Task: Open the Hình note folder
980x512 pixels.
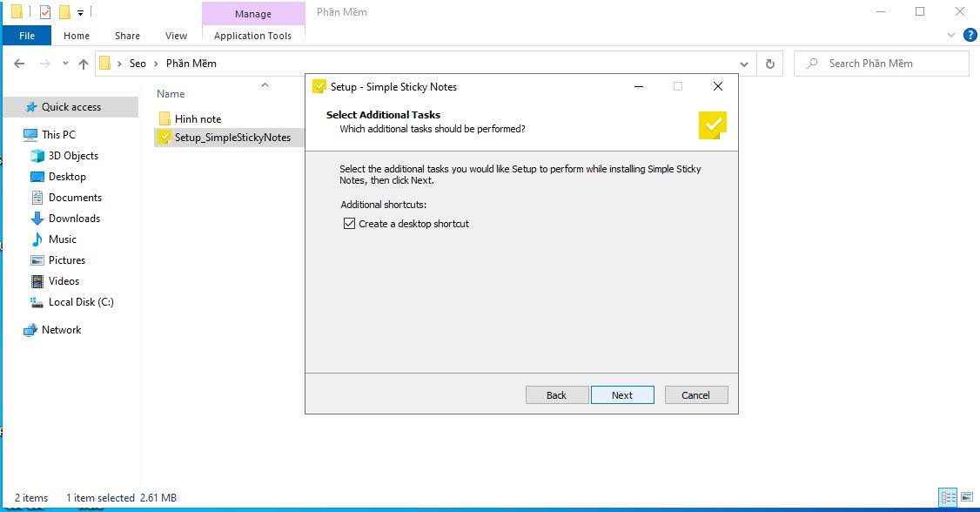Action: 198,118
